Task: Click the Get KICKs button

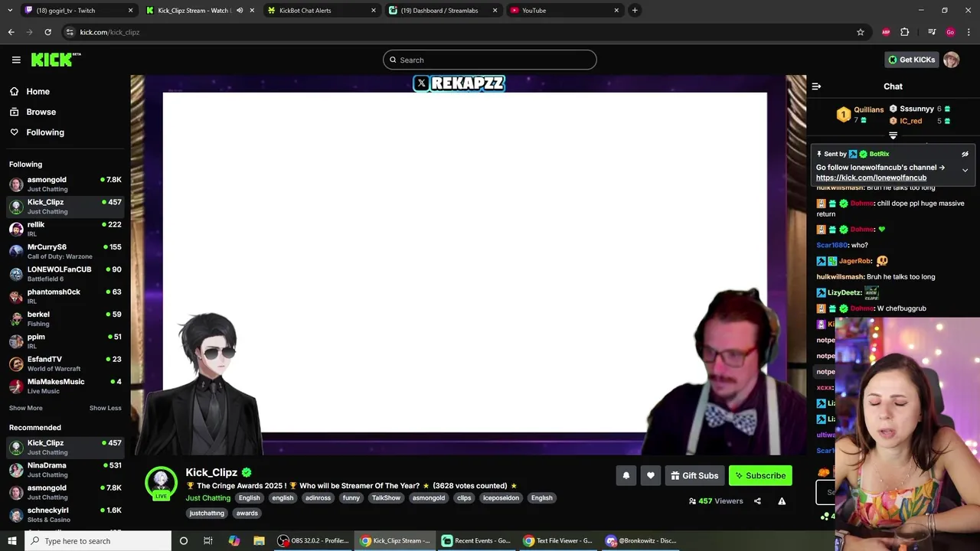Action: pyautogui.click(x=911, y=60)
